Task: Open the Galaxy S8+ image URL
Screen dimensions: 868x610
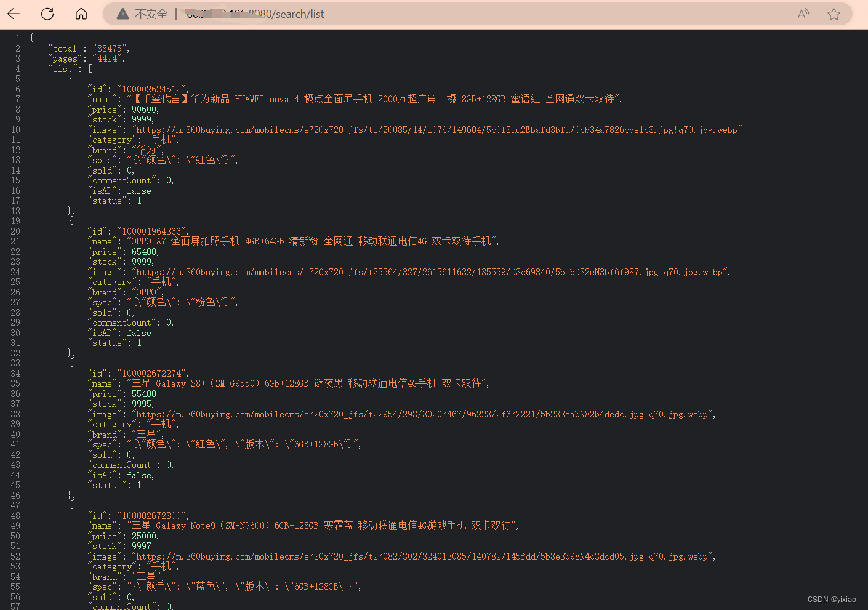Action: point(422,414)
